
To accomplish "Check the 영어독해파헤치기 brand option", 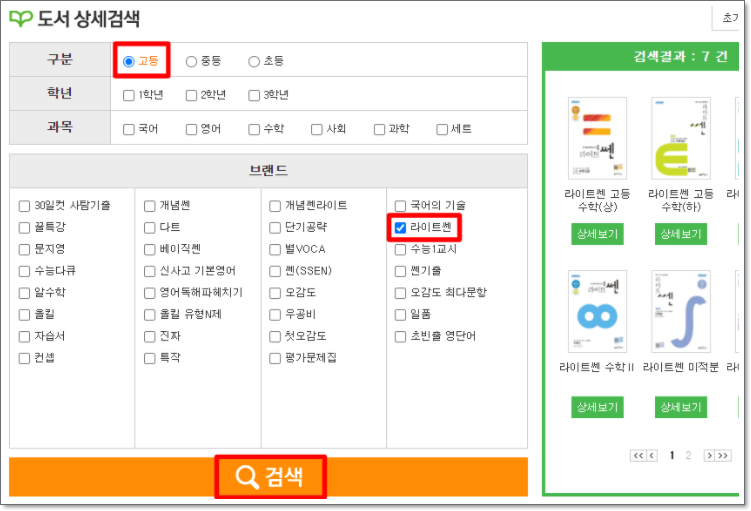I will (x=149, y=293).
